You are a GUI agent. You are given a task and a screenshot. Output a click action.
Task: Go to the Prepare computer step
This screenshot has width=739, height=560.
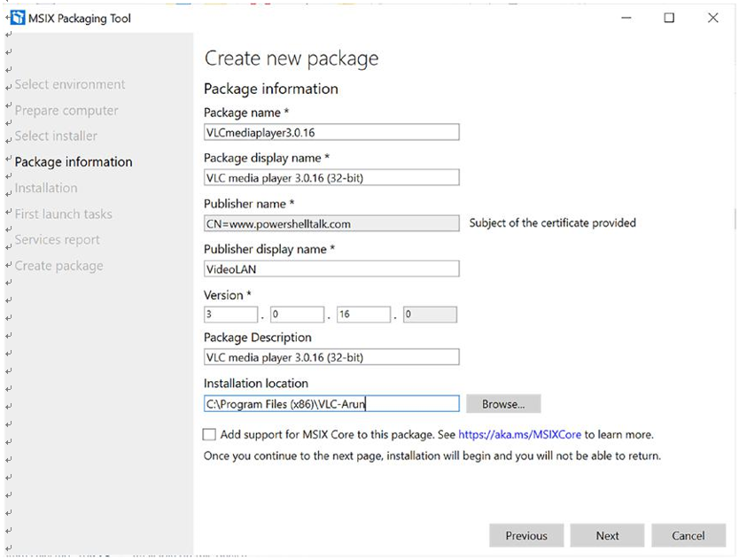click(66, 110)
